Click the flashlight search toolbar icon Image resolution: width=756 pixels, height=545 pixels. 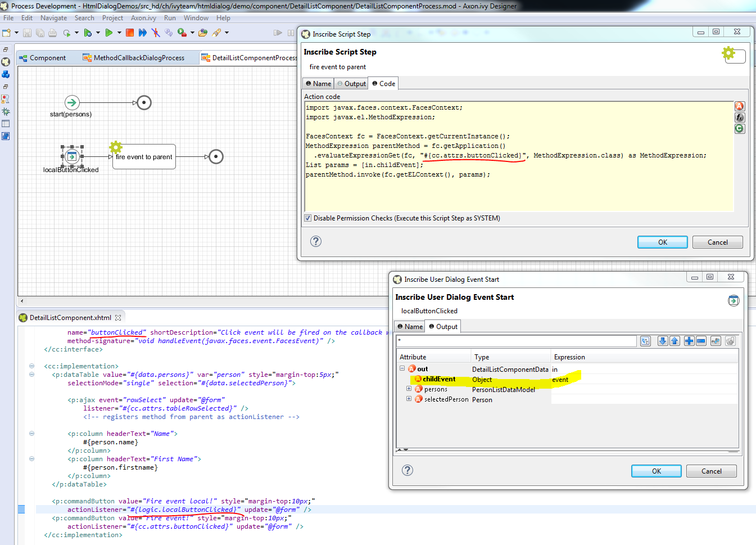coord(216,33)
